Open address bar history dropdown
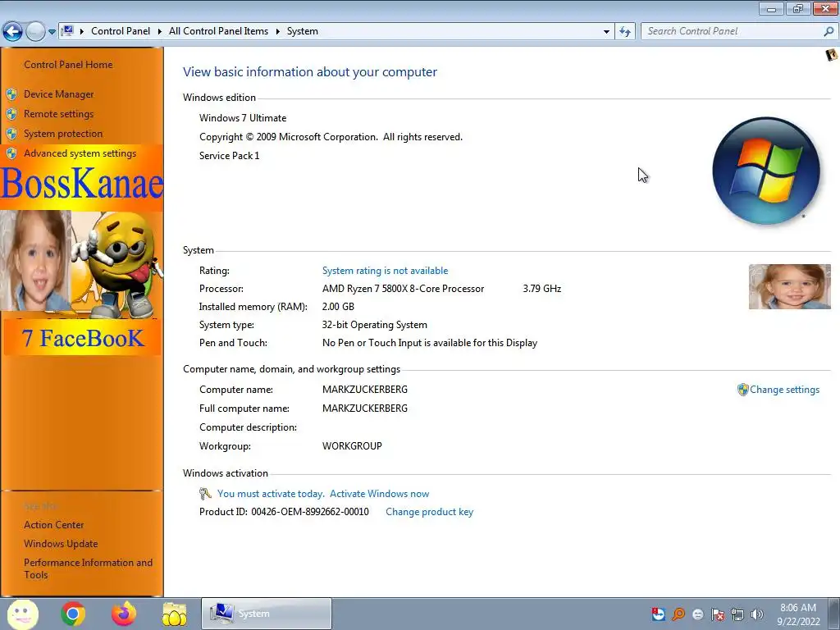Screen dimensions: 840x630 (606, 32)
